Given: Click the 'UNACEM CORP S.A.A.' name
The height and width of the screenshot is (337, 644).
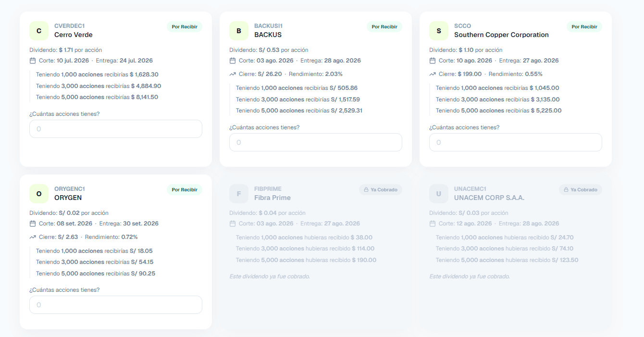Looking at the screenshot, I should click(x=489, y=198).
